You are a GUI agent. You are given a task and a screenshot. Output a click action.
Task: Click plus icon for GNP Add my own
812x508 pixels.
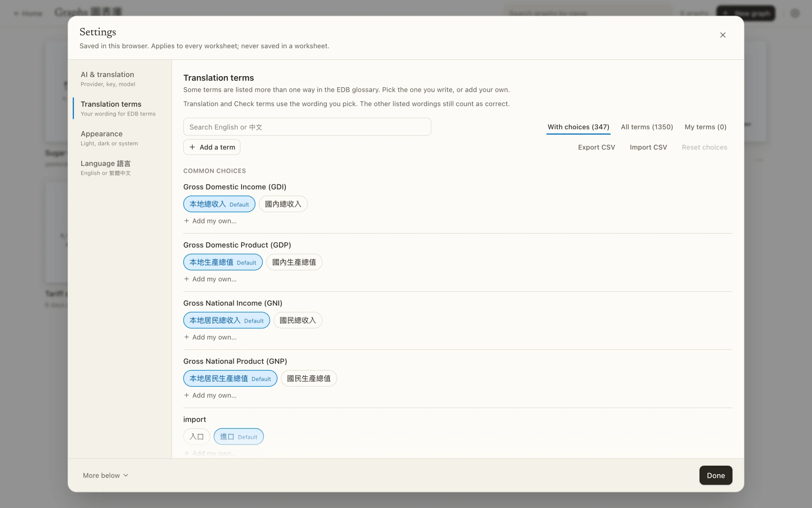pos(187,395)
